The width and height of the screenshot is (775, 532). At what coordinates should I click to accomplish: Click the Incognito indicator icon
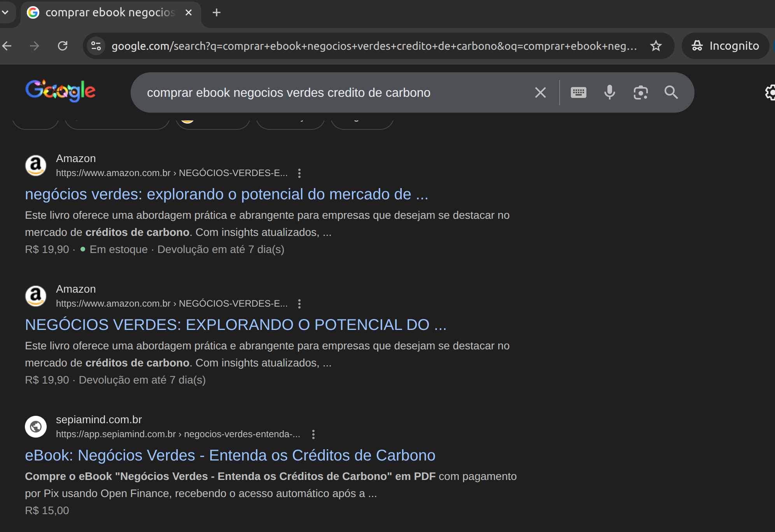click(697, 45)
